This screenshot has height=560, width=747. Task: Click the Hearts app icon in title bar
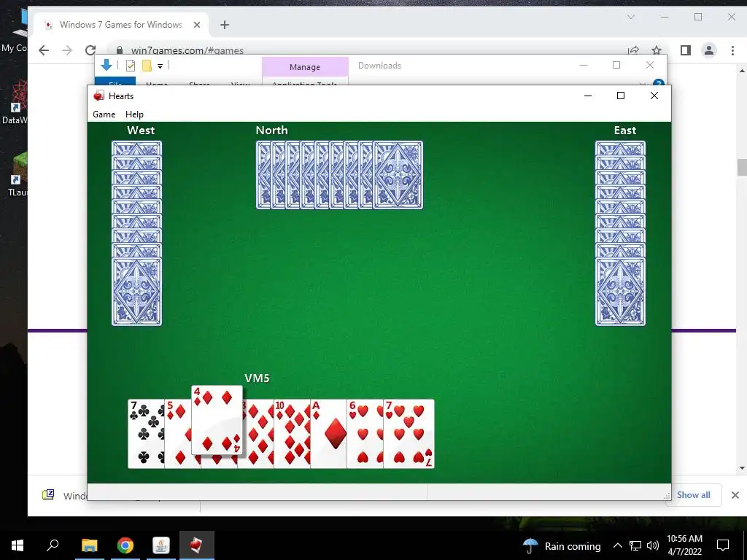click(98, 96)
